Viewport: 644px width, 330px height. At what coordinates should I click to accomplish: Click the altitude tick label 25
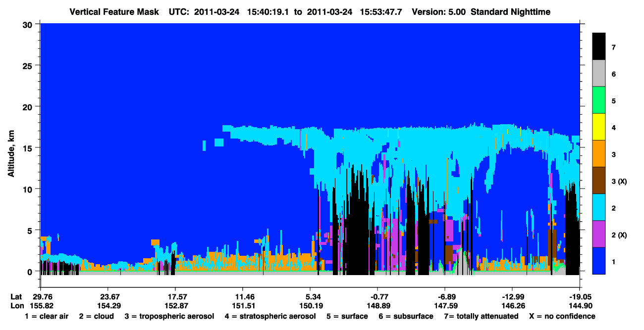pos(29,65)
